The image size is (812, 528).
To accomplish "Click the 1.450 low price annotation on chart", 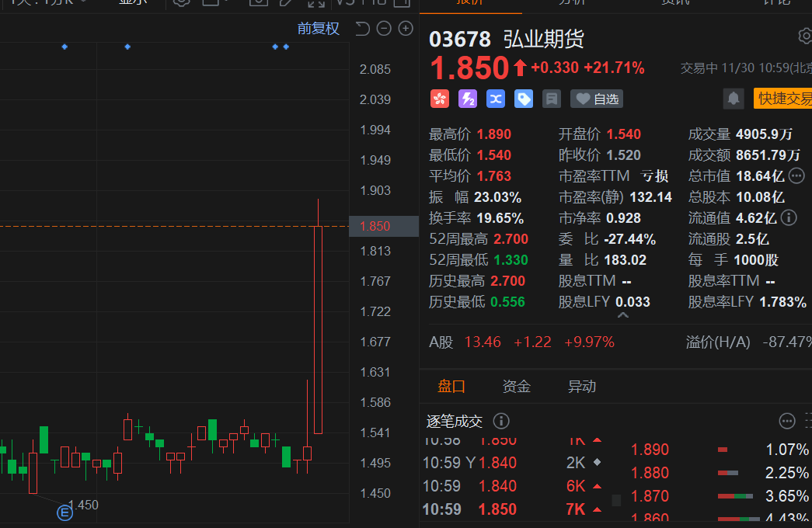I will pos(83,505).
